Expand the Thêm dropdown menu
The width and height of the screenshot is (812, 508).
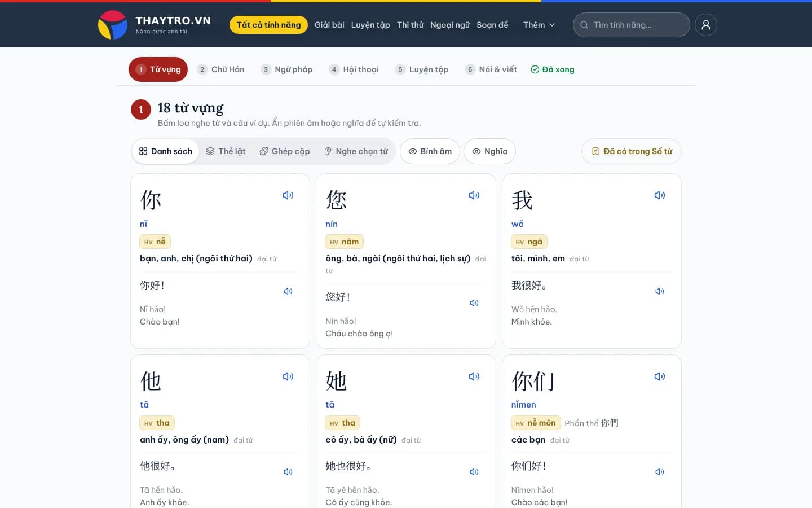point(539,25)
